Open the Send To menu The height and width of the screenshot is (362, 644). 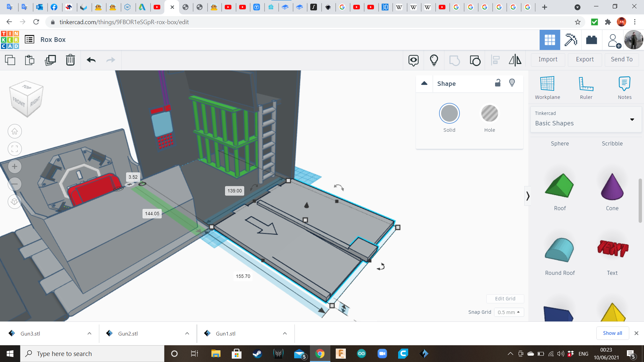622,59
